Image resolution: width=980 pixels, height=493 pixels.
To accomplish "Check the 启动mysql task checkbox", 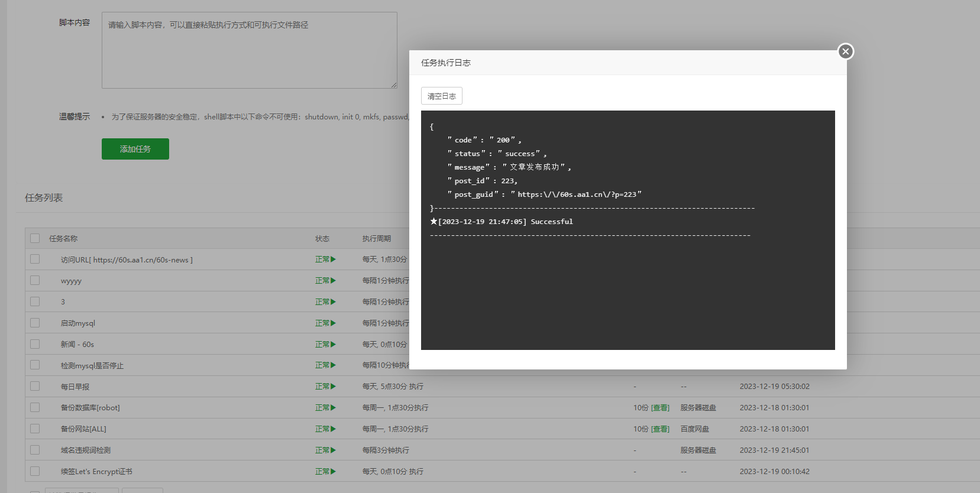I will 35,323.
